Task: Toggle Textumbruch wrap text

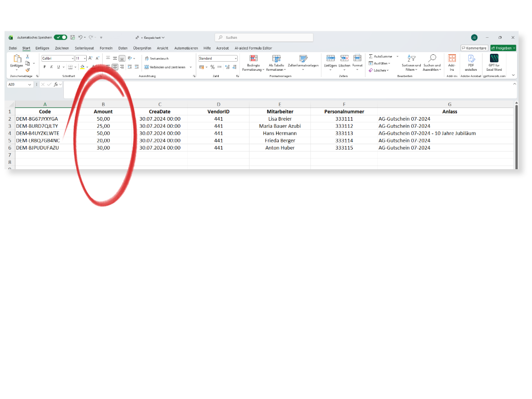Action: [156, 59]
